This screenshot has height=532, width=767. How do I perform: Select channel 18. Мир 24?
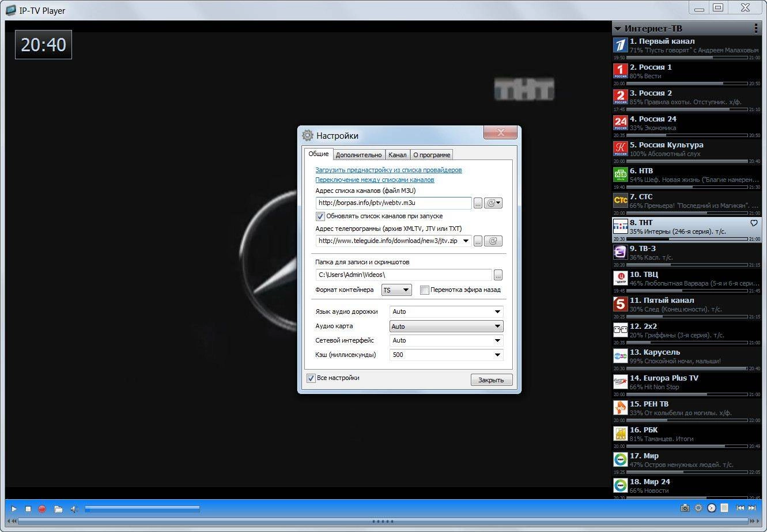687,488
